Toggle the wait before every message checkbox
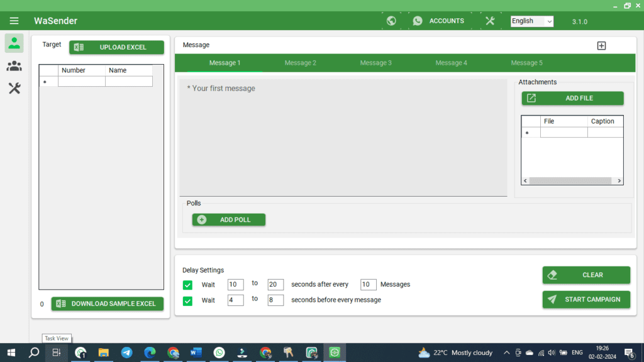This screenshot has width=644, height=362. click(187, 301)
